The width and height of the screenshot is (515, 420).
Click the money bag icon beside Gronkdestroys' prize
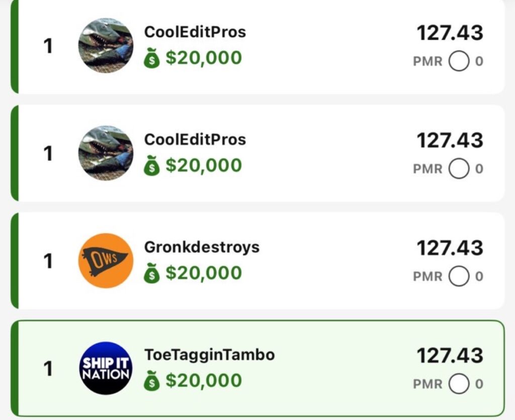pyautogui.click(x=151, y=274)
